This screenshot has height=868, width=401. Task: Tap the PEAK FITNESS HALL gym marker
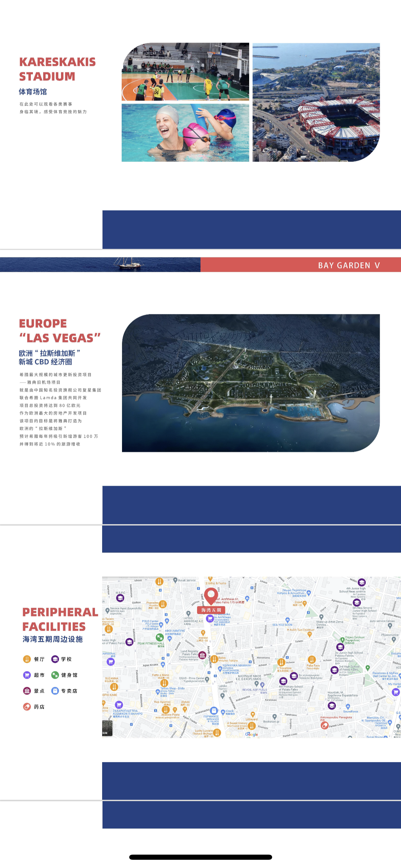coord(159,637)
